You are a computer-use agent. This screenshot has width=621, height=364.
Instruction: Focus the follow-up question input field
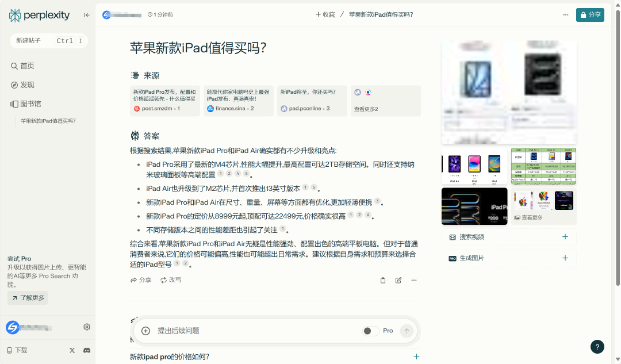[253, 331]
